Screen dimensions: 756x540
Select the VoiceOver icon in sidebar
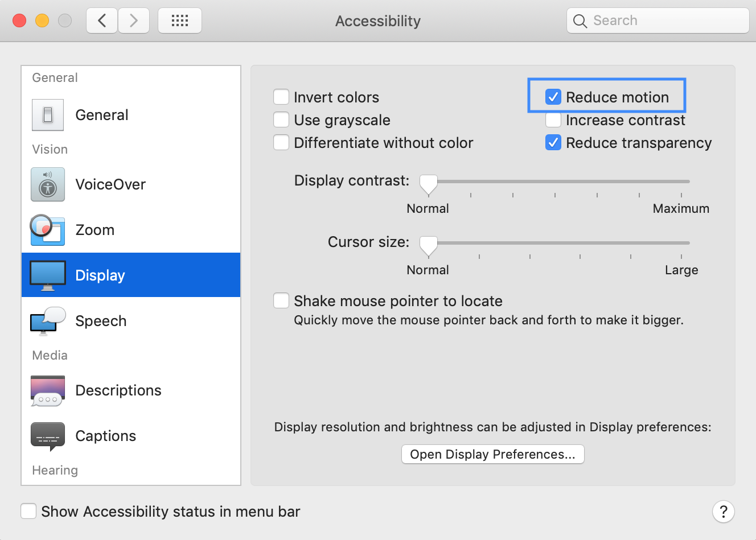coord(48,184)
